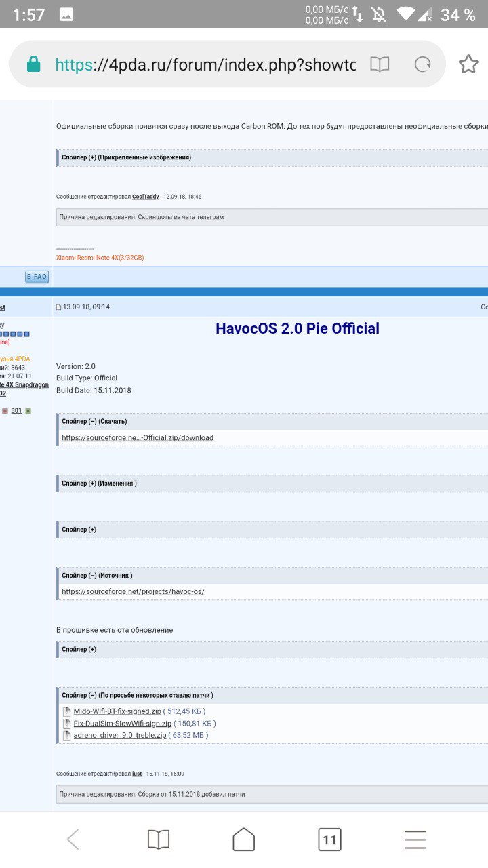Download Mido-Wifi-BT-fix-signed.zip
Screen dimensions: 488x868
coord(117,711)
